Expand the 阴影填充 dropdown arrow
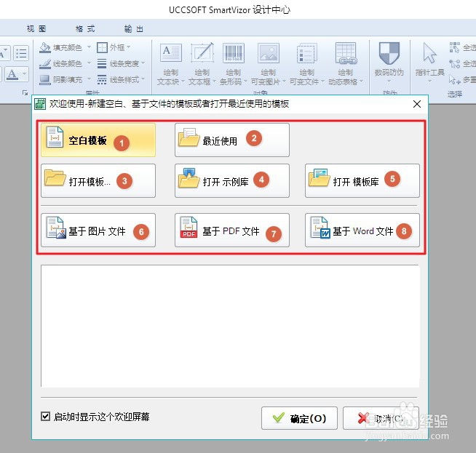 click(x=89, y=79)
